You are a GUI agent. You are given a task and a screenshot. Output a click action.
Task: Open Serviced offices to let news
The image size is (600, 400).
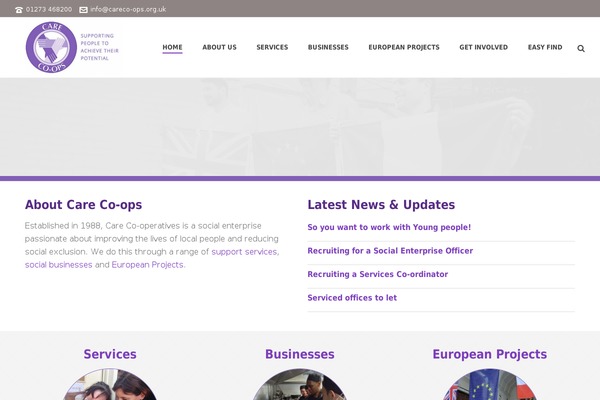click(x=352, y=298)
